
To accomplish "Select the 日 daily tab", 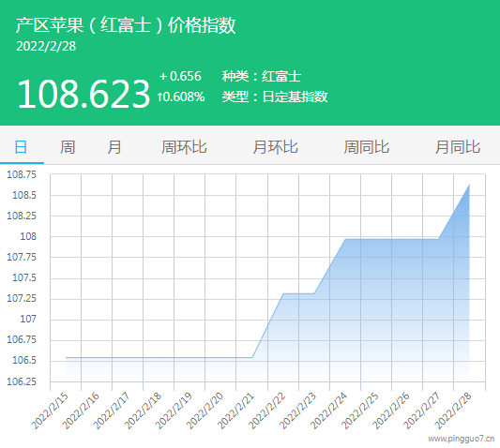I will (x=21, y=147).
